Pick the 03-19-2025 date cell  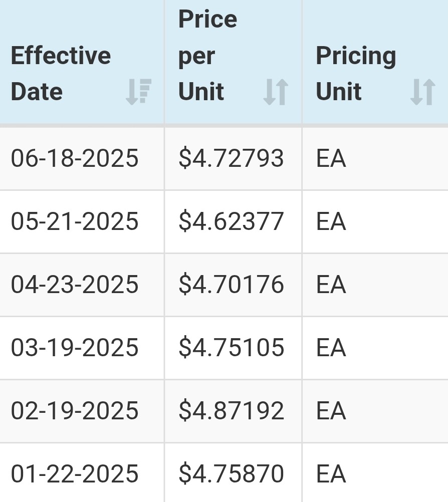pos(75,348)
